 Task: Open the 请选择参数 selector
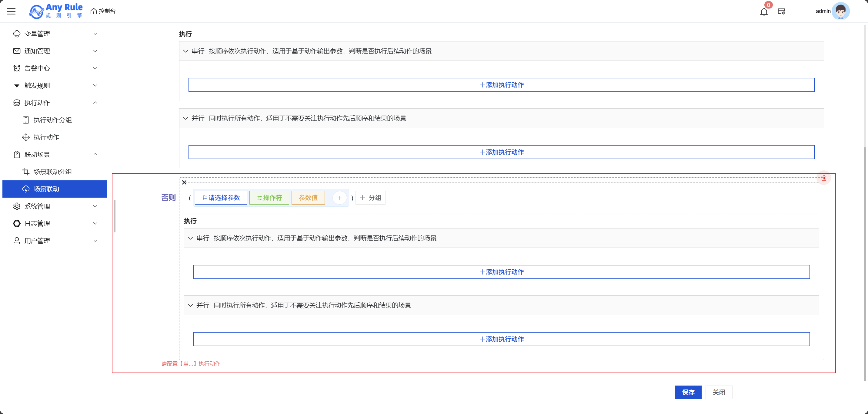tap(221, 198)
